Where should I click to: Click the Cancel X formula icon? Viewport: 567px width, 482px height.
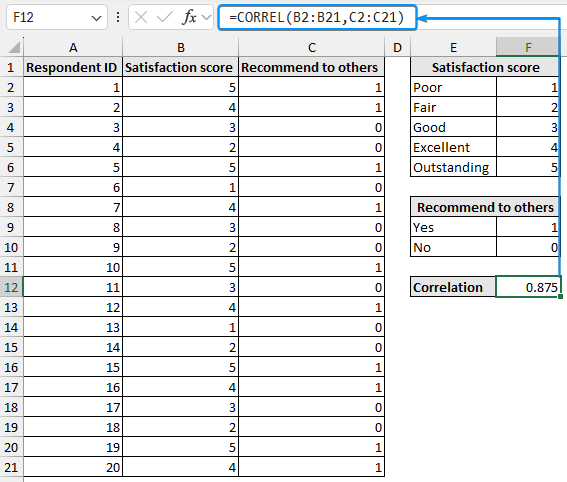coord(141,17)
